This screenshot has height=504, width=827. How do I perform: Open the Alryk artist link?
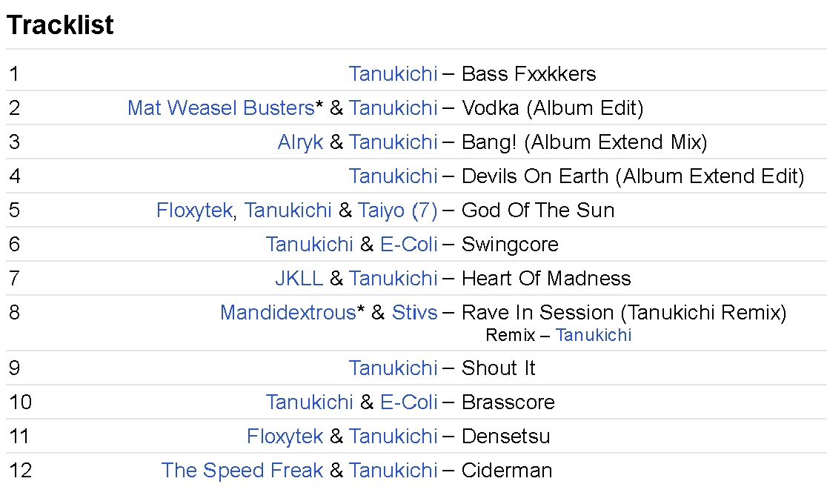click(300, 142)
